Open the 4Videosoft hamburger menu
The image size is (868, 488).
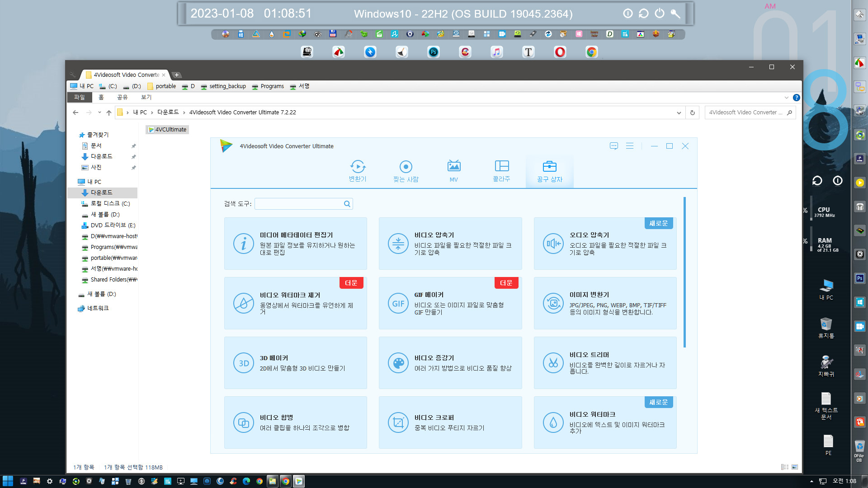[x=630, y=146]
